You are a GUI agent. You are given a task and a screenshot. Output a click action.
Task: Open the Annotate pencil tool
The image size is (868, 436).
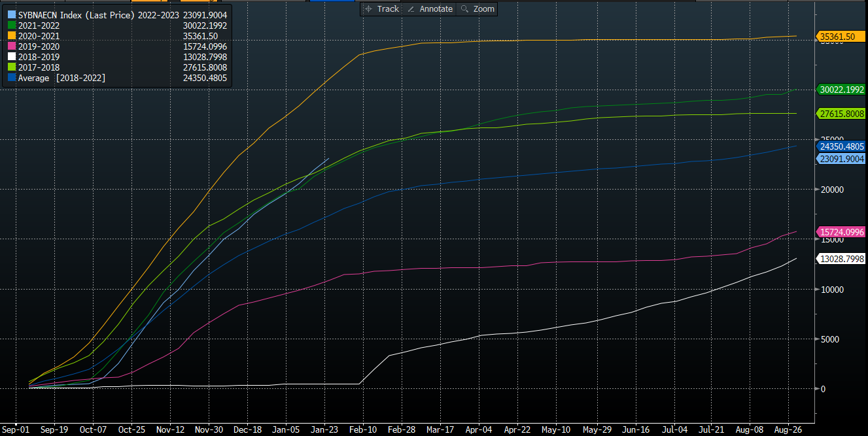[430, 9]
